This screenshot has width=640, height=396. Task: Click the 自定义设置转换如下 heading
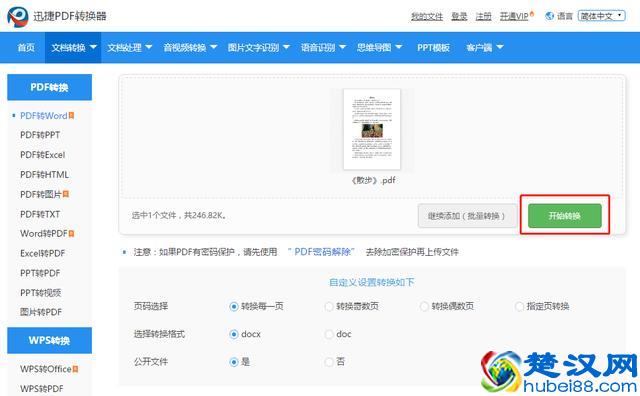[371, 282]
